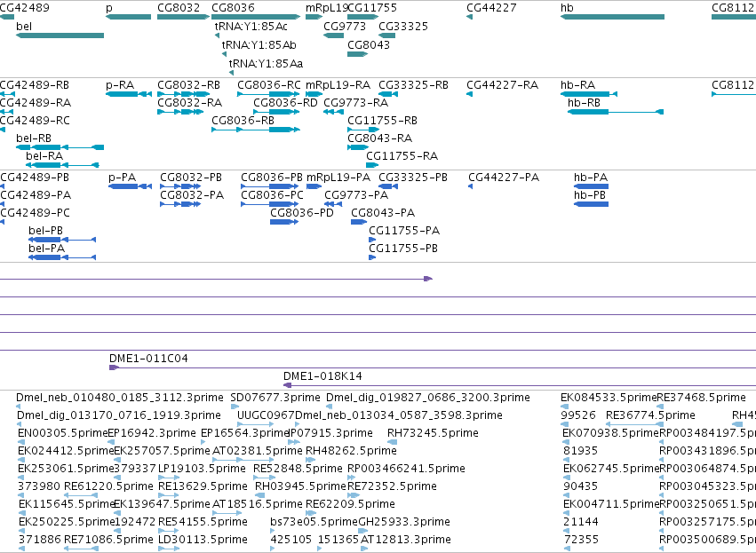Click the bel gene label
This screenshot has height=553, width=756.
(24, 26)
